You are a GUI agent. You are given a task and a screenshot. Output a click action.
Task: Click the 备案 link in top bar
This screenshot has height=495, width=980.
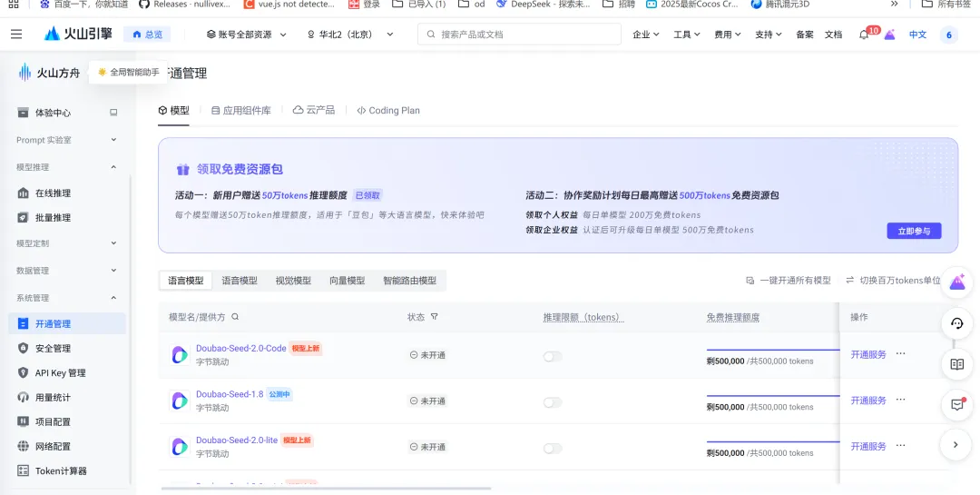[x=804, y=35]
